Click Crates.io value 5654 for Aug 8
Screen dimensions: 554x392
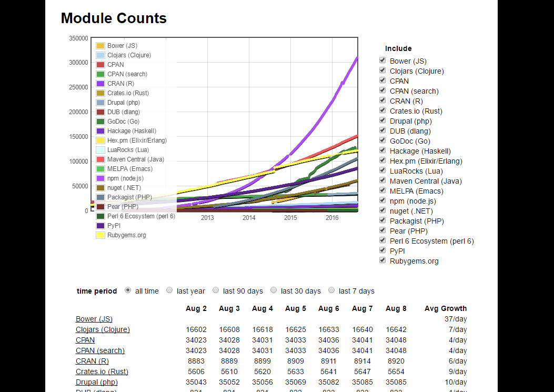click(x=396, y=372)
